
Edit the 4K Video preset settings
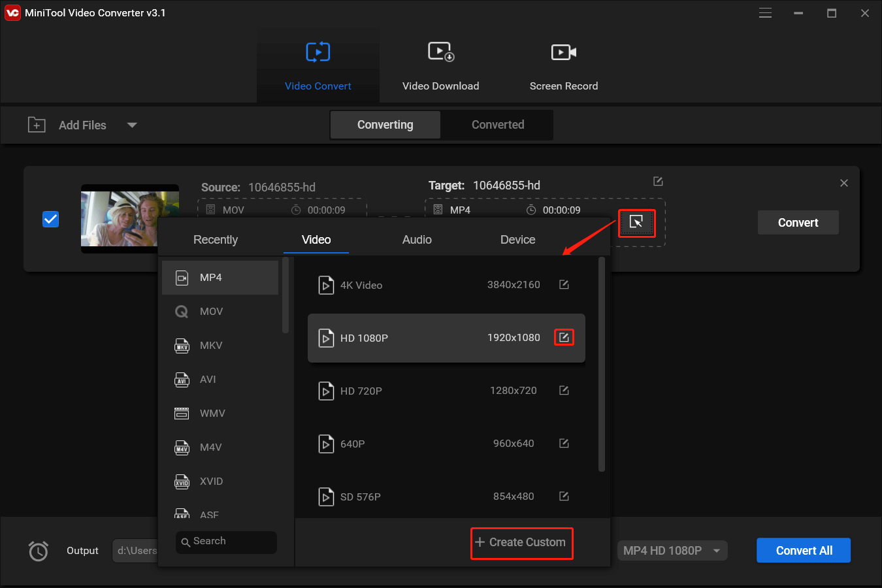(564, 284)
